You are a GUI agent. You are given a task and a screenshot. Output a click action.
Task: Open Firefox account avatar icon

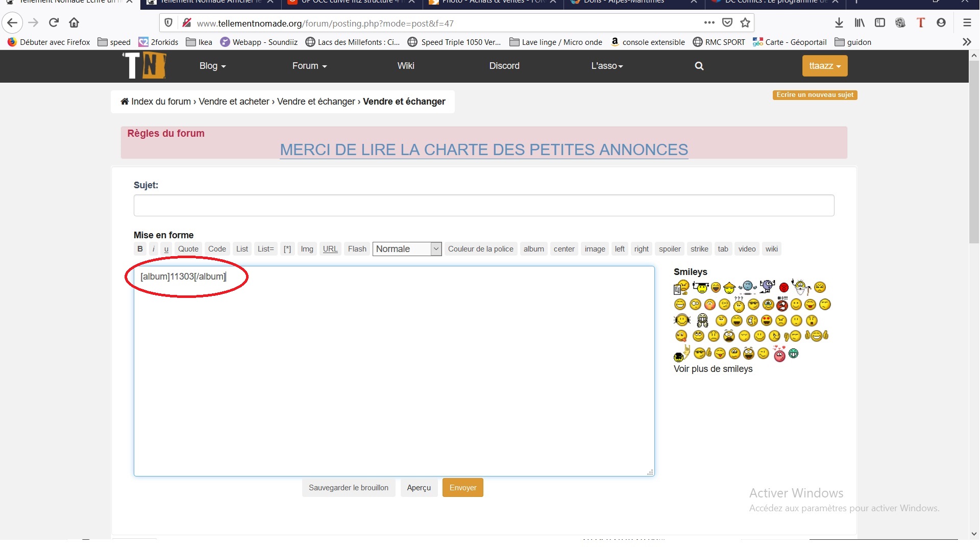(x=941, y=22)
